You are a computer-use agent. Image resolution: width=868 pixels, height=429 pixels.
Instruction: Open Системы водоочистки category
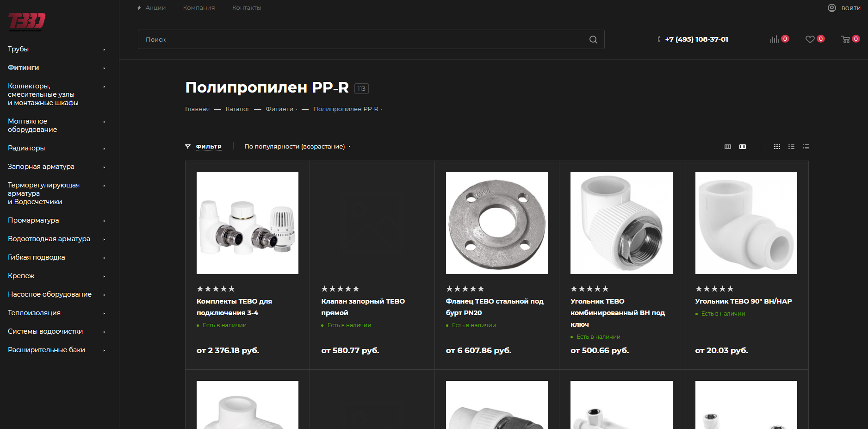point(45,331)
